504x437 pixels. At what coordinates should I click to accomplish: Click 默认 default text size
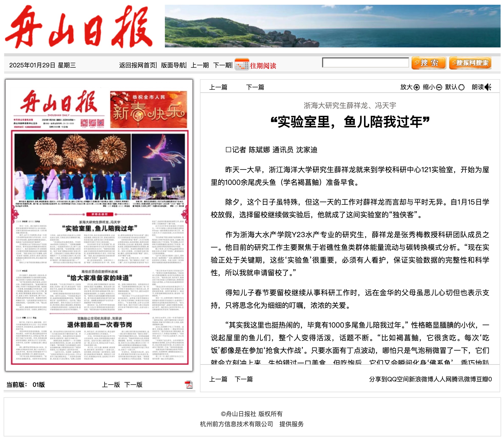coord(451,87)
